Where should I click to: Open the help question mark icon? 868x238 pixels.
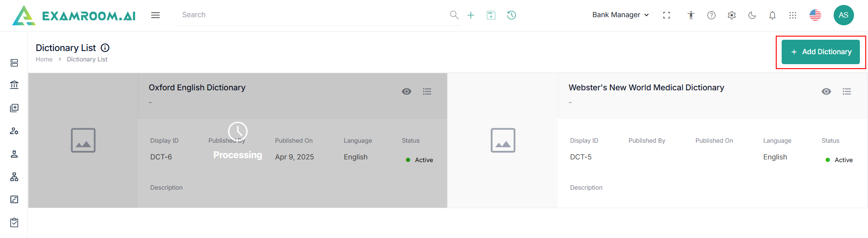tap(711, 15)
